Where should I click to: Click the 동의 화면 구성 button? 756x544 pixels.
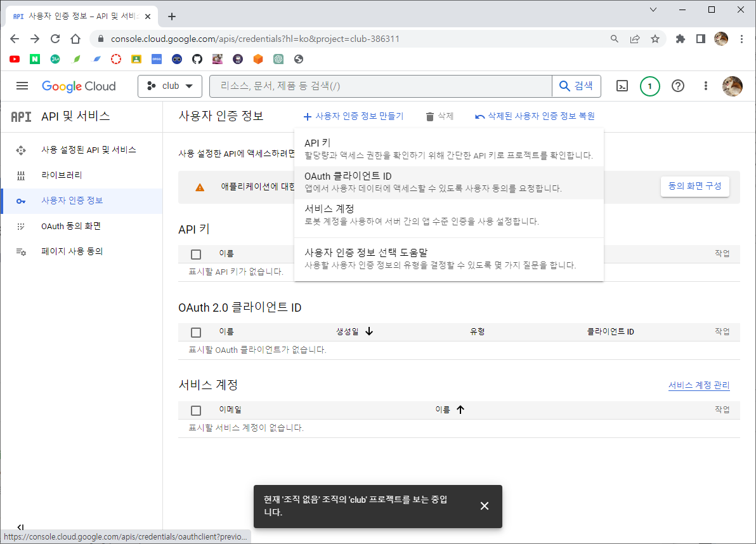[694, 187]
